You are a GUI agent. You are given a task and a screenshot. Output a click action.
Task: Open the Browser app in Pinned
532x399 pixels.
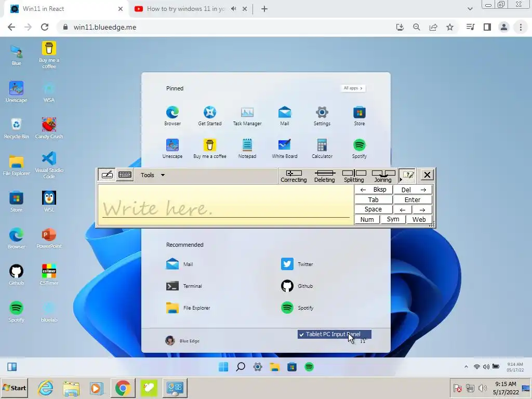172,116
